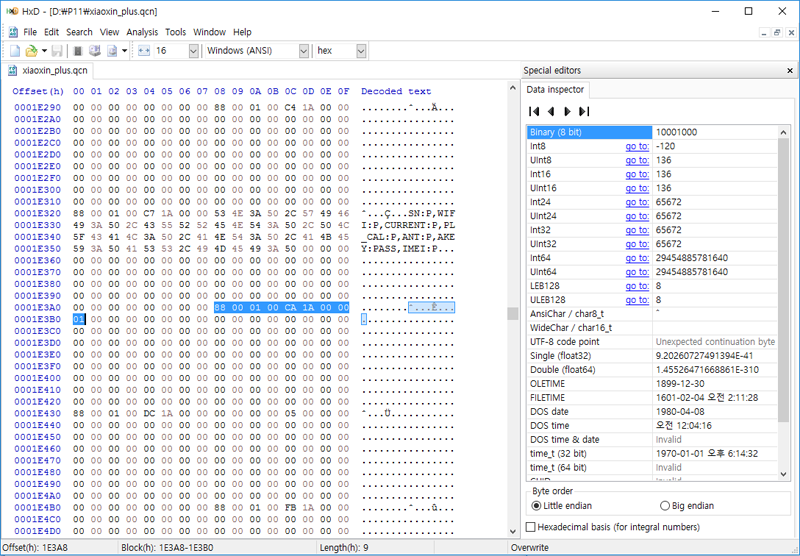
Task: Jump to last byte in Data inspector
Action: [584, 111]
